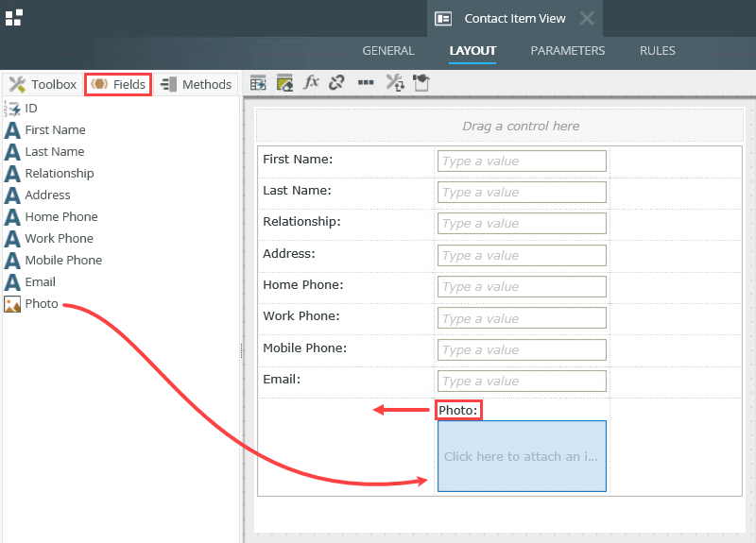Click the unbind link toolbar icon
This screenshot has height=543, width=756.
[x=336, y=83]
